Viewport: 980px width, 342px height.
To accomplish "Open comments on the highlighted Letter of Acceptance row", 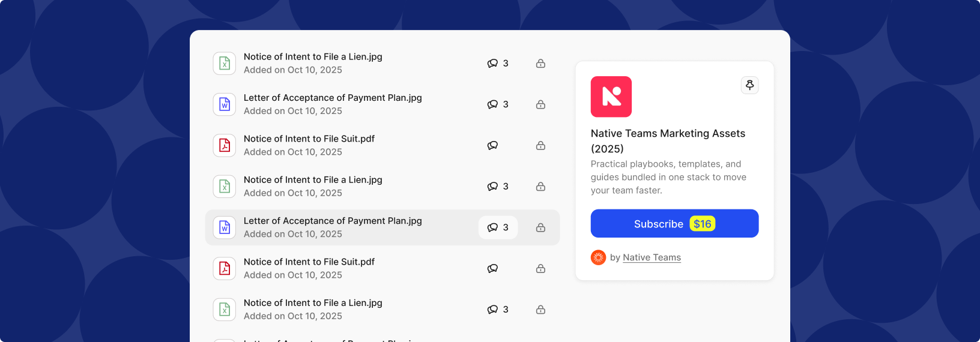I will click(x=498, y=227).
